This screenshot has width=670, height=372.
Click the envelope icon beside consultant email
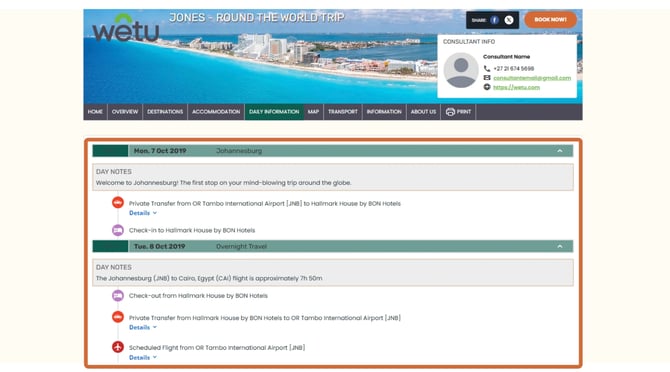pos(487,78)
